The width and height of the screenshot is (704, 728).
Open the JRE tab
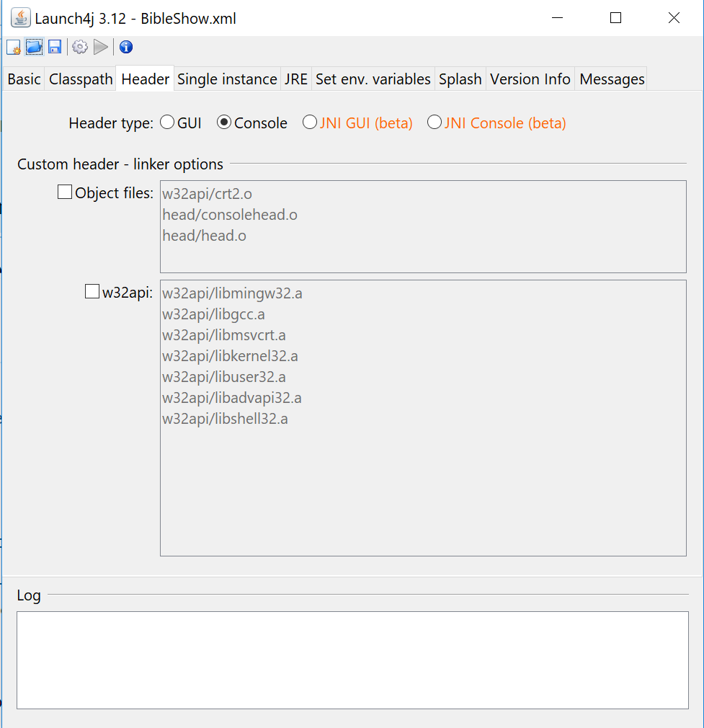(x=296, y=79)
